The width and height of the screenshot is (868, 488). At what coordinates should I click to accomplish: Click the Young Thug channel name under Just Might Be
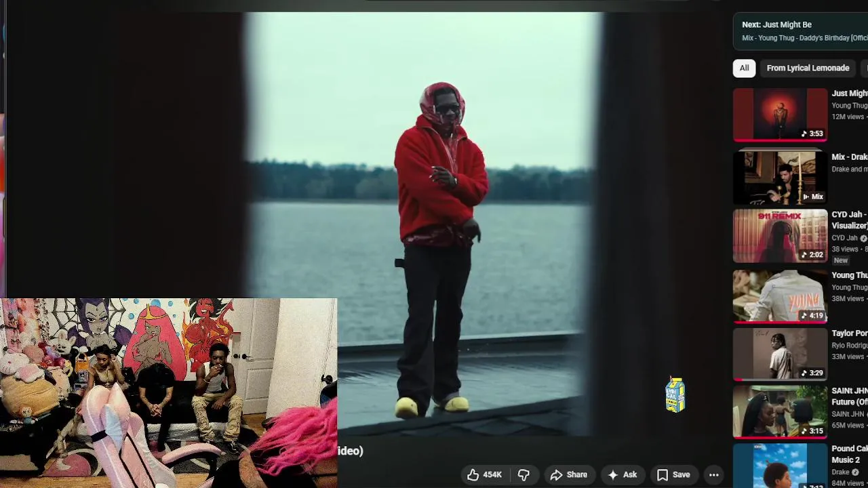[850, 106]
